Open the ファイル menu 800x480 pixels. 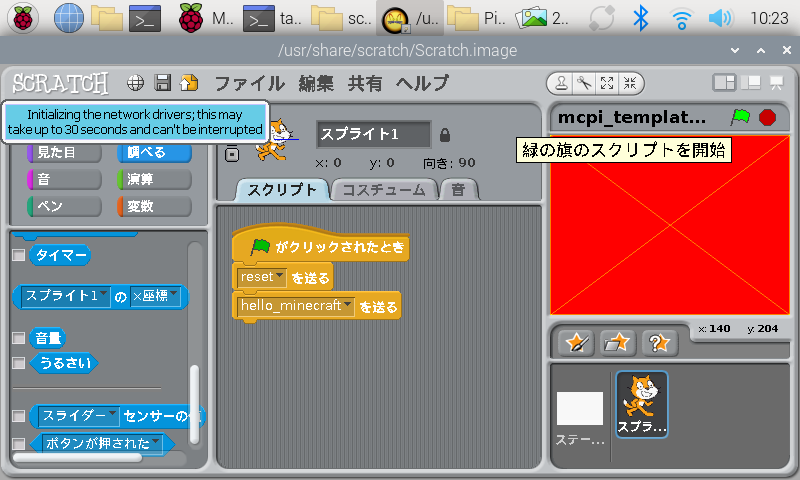[x=249, y=83]
